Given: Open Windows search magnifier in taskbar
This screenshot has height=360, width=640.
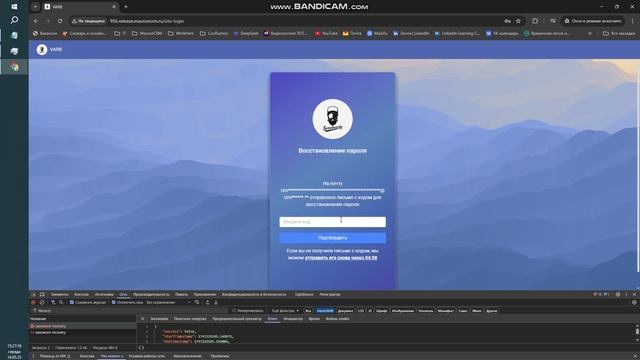Looking at the screenshot, I should pos(14,20).
